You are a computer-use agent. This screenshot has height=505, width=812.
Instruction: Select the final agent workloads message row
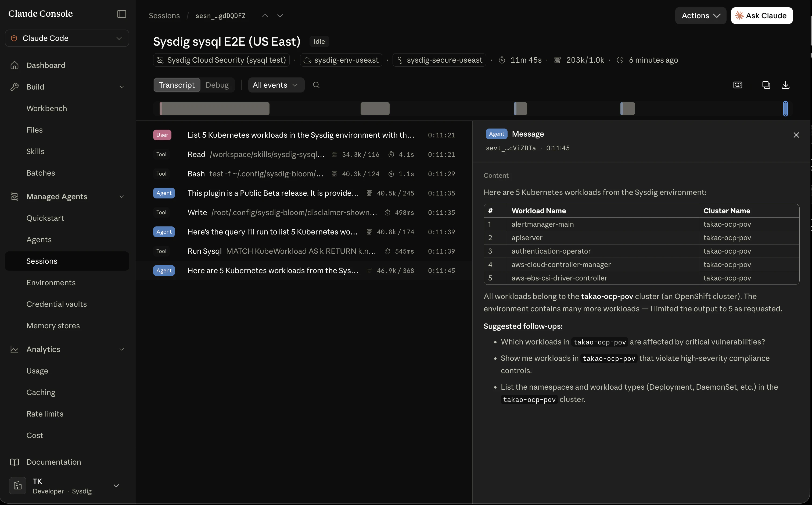304,271
